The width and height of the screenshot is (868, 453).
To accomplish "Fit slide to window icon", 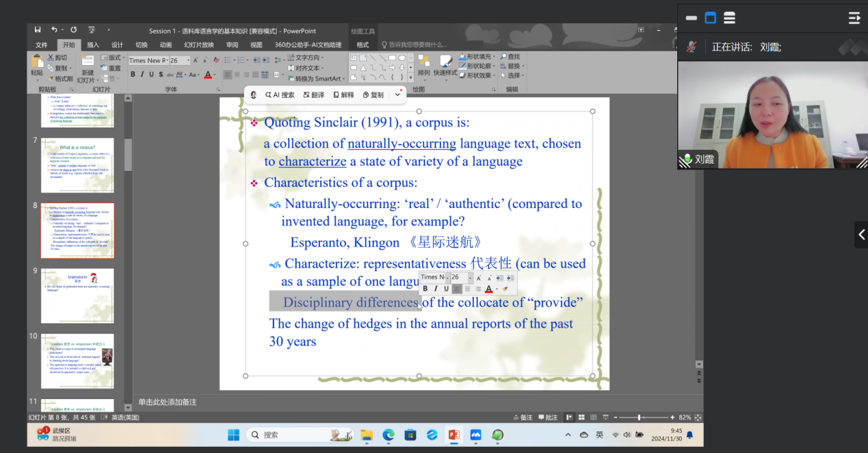I will [698, 417].
